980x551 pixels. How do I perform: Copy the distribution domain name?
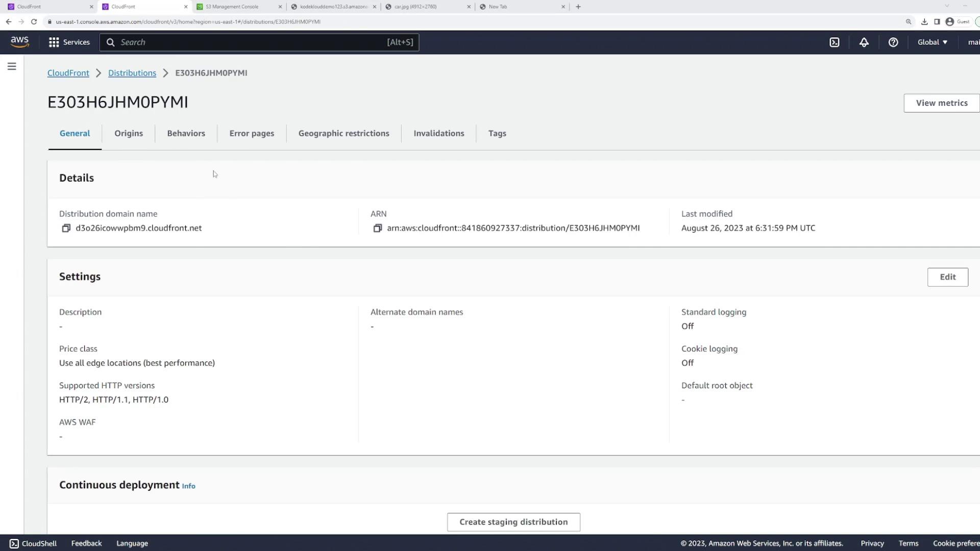(66, 228)
